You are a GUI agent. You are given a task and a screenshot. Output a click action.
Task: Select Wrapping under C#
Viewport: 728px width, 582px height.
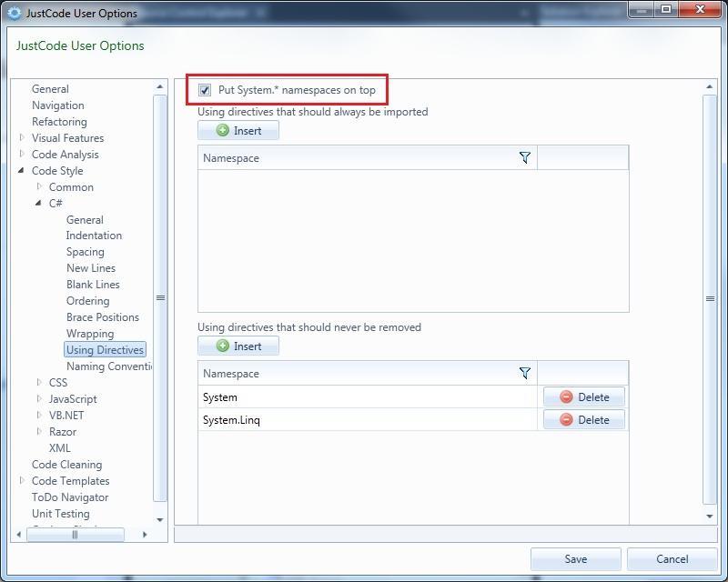pos(90,334)
